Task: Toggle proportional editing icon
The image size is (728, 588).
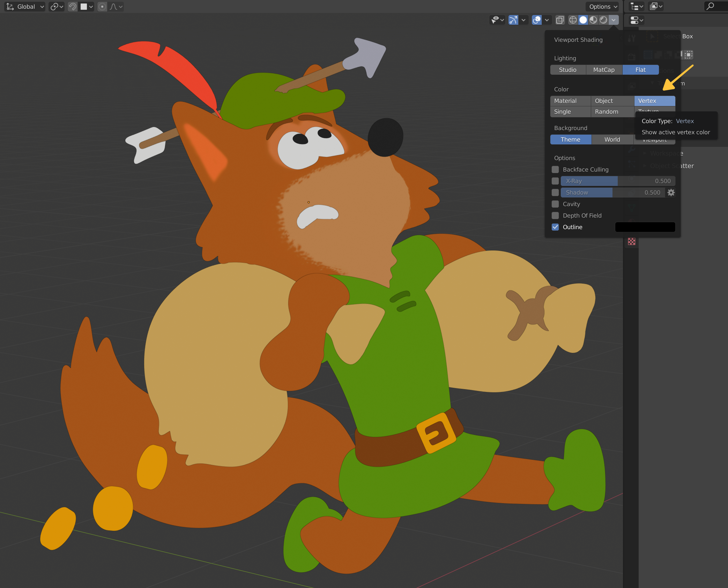Action: tap(102, 7)
